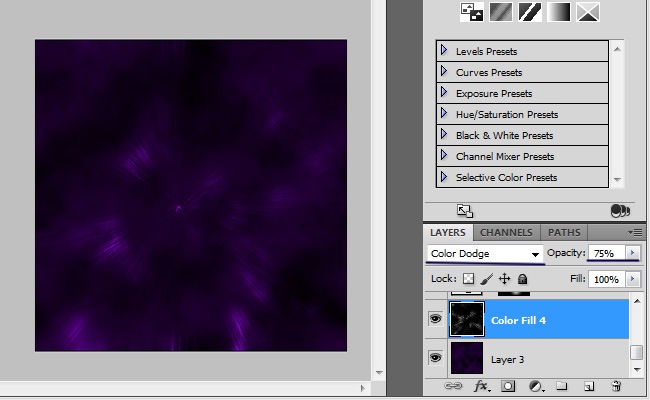Viewport: 650px width, 400px height.
Task: Toggle the lock all padlock icon
Action: coord(522,280)
